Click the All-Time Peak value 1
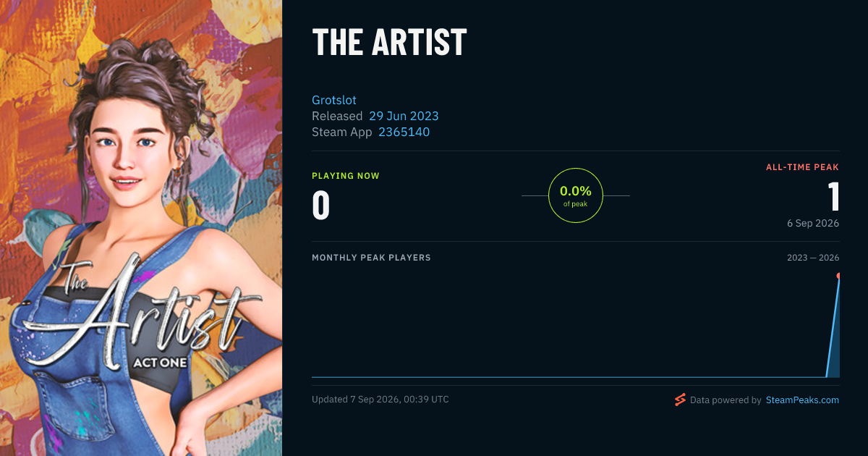The image size is (868, 456). [x=834, y=197]
